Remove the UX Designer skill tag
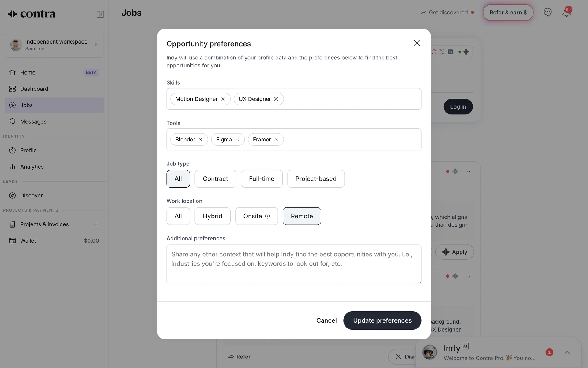 276,99
